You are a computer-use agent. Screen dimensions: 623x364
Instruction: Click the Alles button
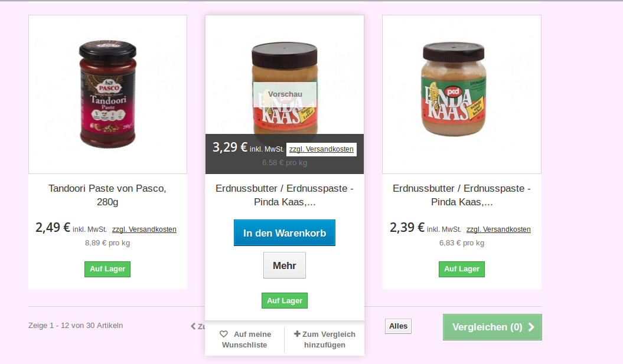(398, 326)
